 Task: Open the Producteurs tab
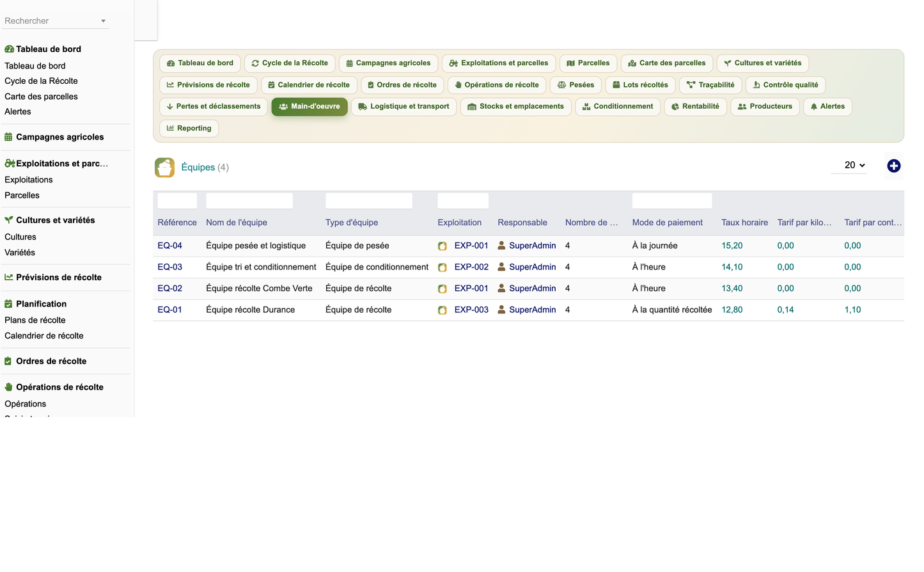[765, 107]
